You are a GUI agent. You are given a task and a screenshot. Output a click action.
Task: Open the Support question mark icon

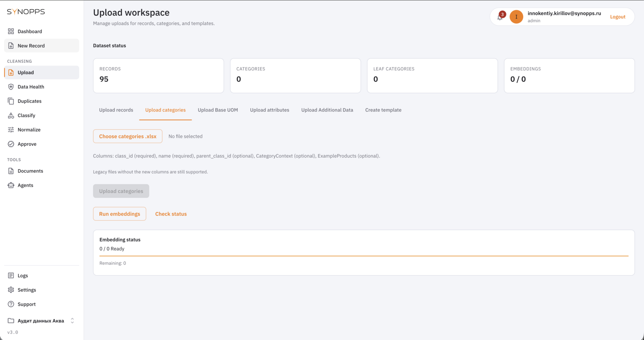[x=11, y=304]
